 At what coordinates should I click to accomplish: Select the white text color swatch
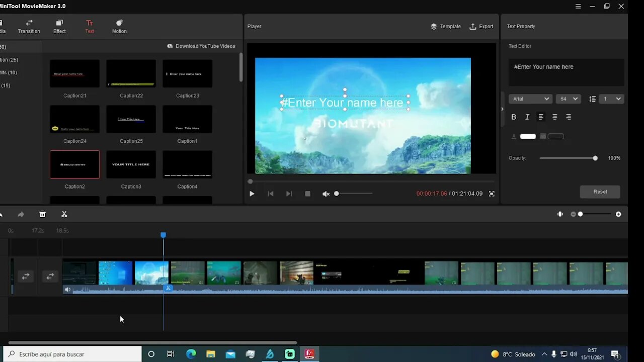pyautogui.click(x=528, y=136)
